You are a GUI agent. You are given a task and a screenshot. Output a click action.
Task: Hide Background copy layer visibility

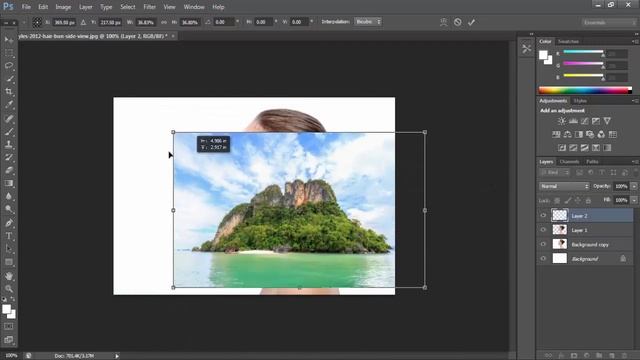[x=543, y=244]
